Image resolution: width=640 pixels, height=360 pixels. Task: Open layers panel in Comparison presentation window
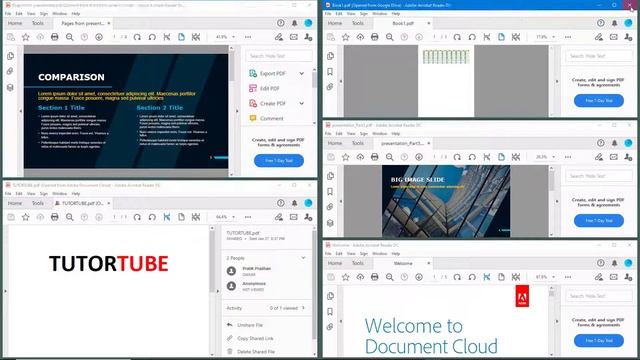coord(11,87)
